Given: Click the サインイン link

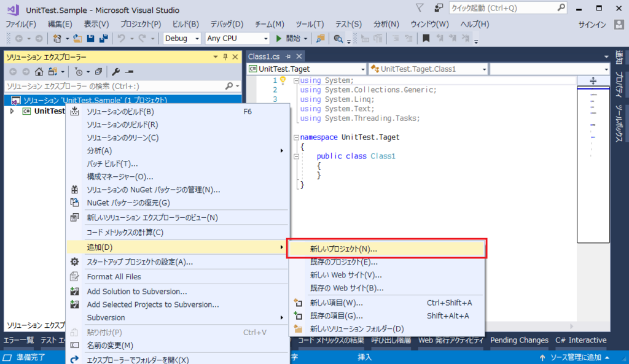Looking at the screenshot, I should [x=592, y=25].
